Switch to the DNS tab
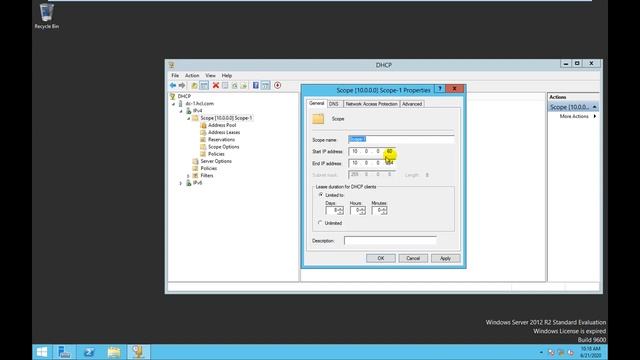This screenshot has width=640, height=360. pos(334,104)
